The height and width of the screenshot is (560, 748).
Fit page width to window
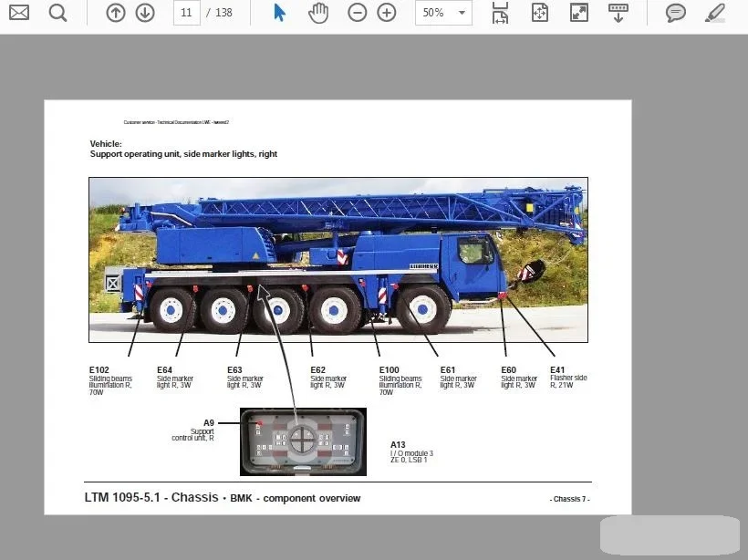click(x=500, y=13)
